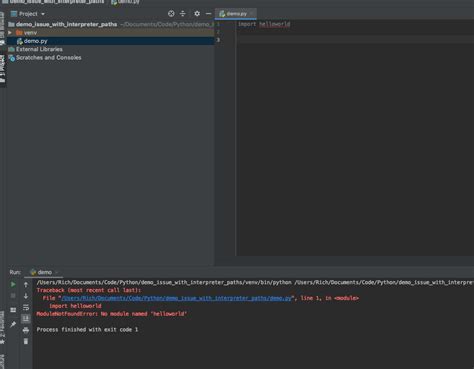Expand the venv folder arrow
Viewport: 474px width, 369px height.
point(10,33)
